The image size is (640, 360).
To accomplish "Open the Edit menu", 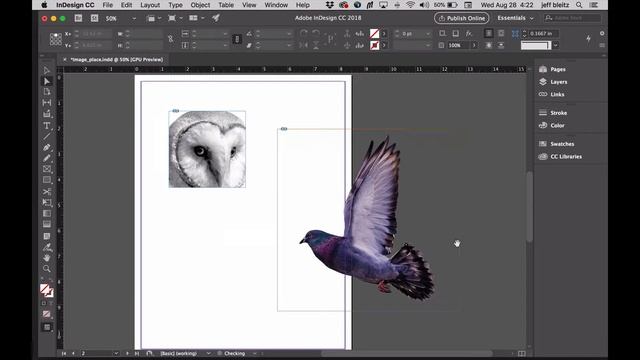I will [127, 5].
